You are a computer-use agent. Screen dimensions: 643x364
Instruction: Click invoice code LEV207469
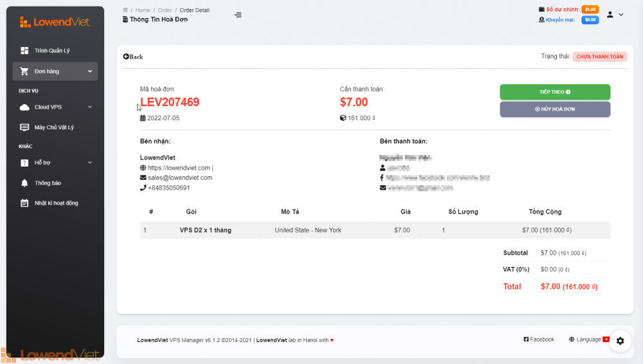click(170, 102)
